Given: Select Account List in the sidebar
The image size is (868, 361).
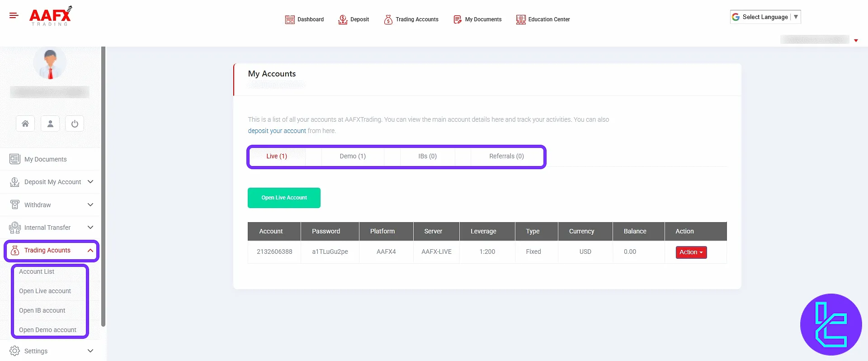Looking at the screenshot, I should click(37, 271).
